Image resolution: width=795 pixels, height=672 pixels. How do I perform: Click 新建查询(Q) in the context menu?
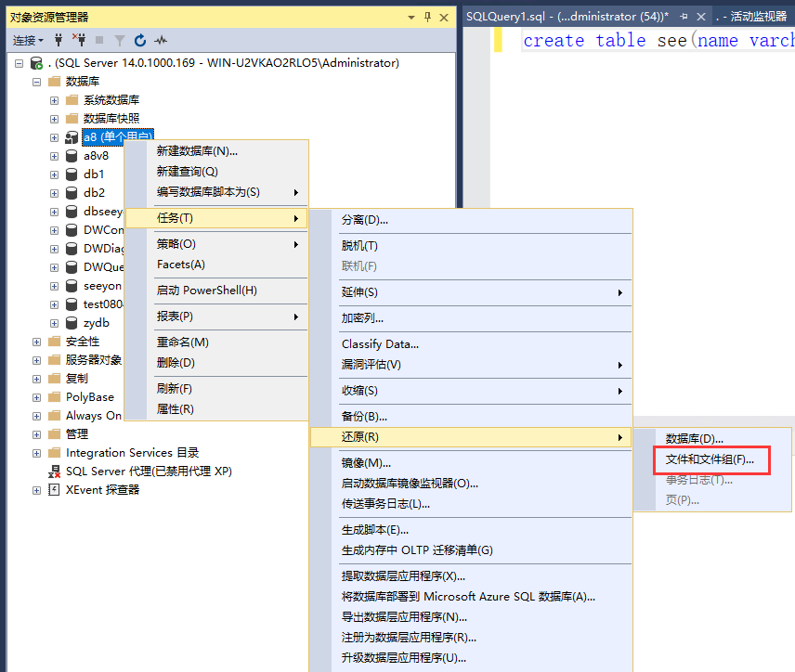187,172
